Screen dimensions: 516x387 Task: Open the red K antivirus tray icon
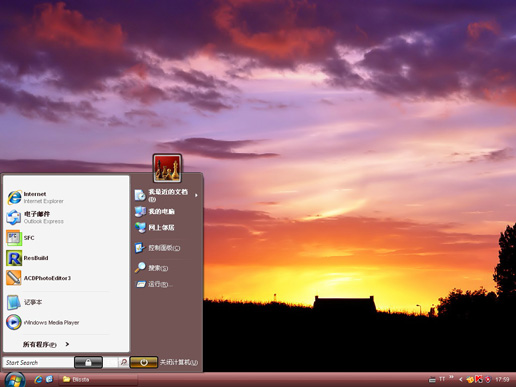click(479, 379)
